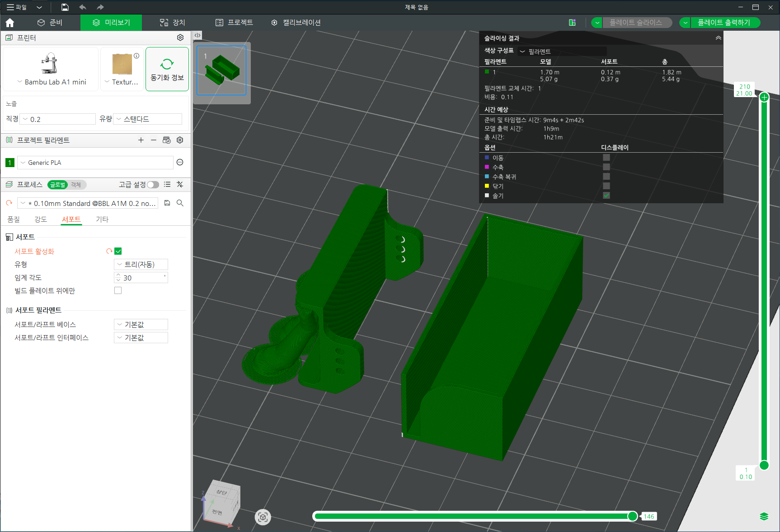Open the File menu

[17, 7]
